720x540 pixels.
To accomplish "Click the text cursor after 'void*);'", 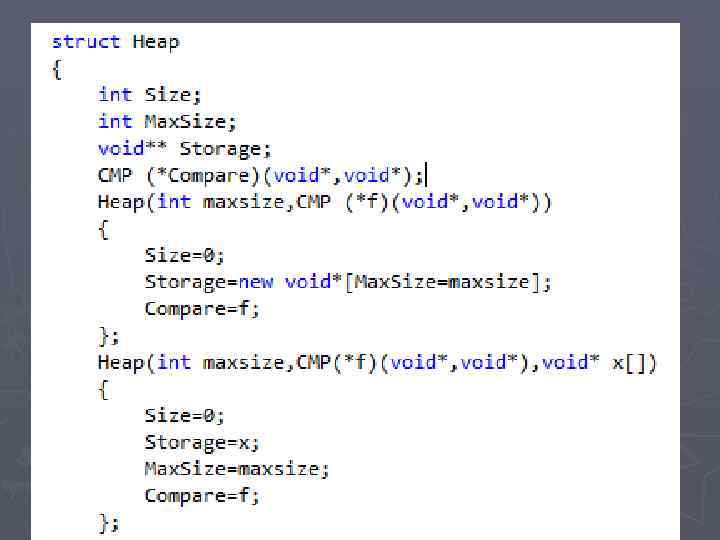I will coord(427,175).
